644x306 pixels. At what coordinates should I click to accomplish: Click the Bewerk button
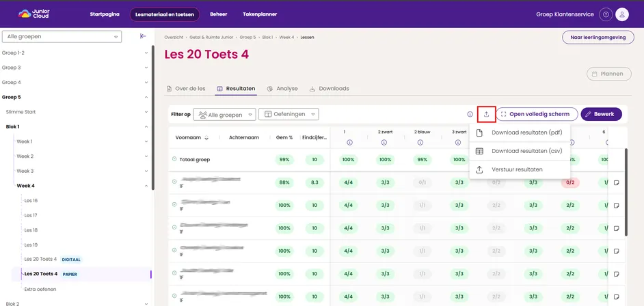602,115
